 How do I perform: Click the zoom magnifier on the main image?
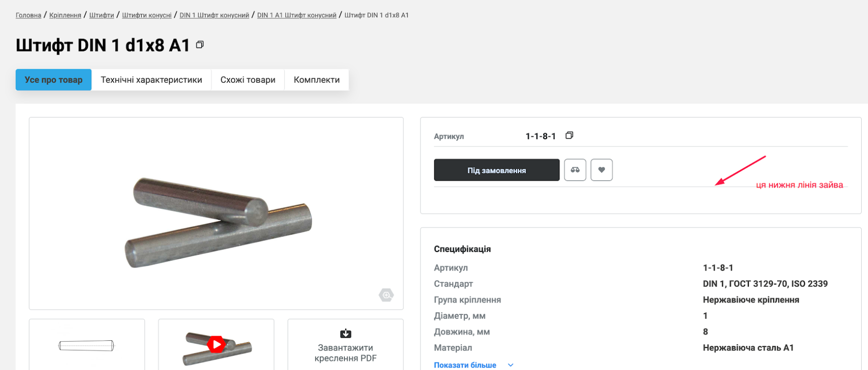386,295
